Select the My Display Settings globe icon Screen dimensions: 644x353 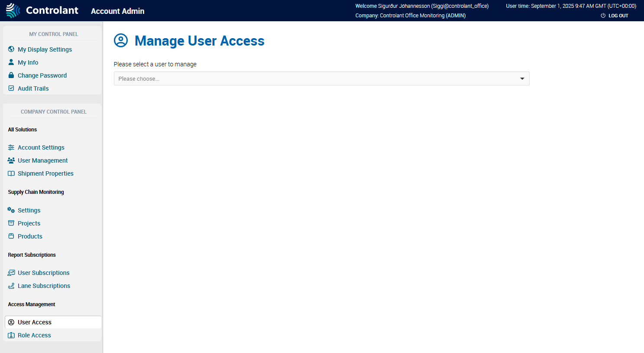click(11, 49)
